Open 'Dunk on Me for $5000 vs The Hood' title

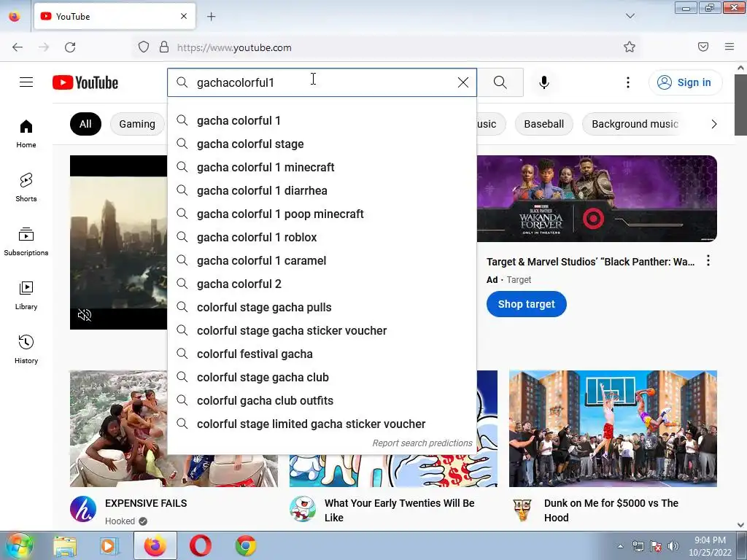tap(611, 510)
